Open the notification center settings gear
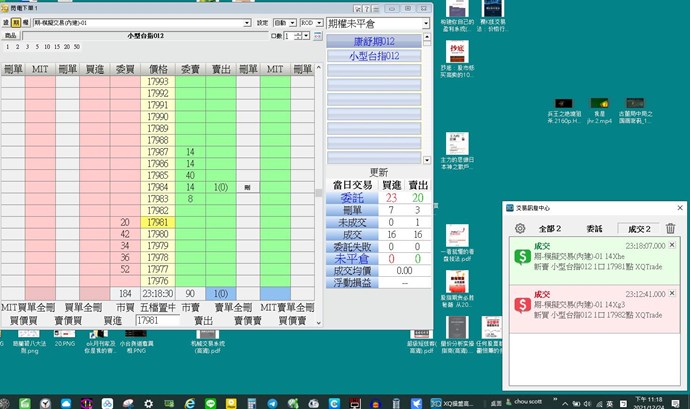This screenshot has height=409, width=690. click(x=520, y=229)
